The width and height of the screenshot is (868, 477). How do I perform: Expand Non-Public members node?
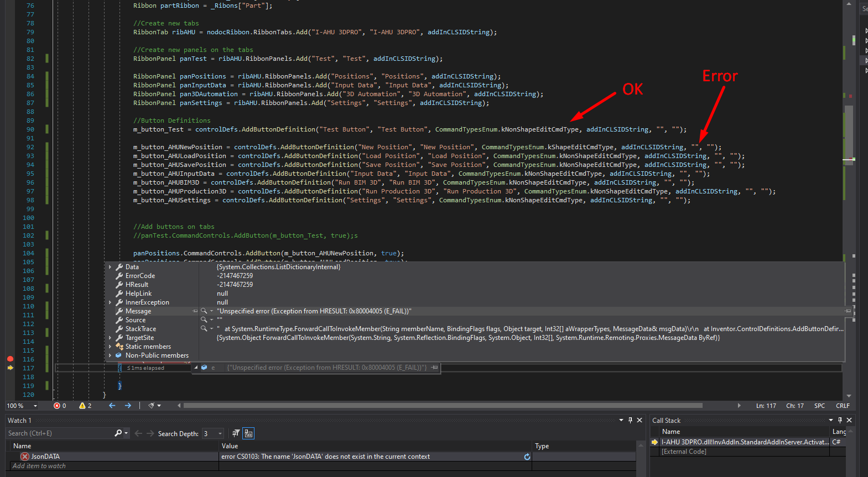tap(110, 355)
